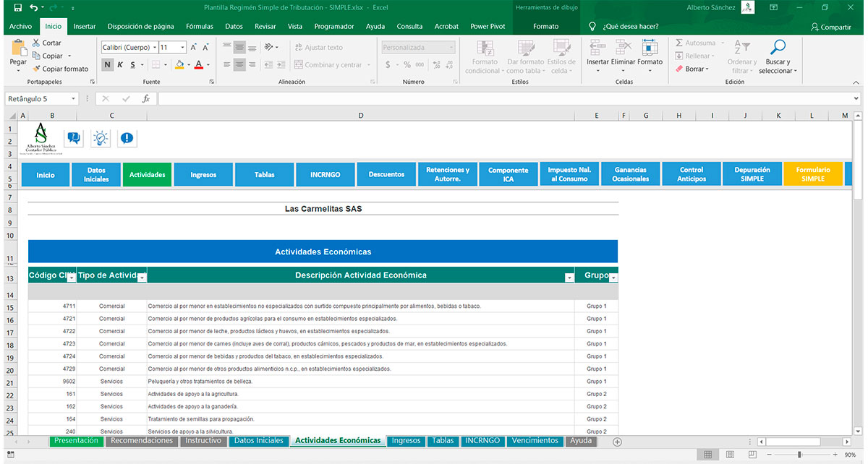Add a new sheet with the plus icon
Screen dimensions: 868x464
(617, 441)
